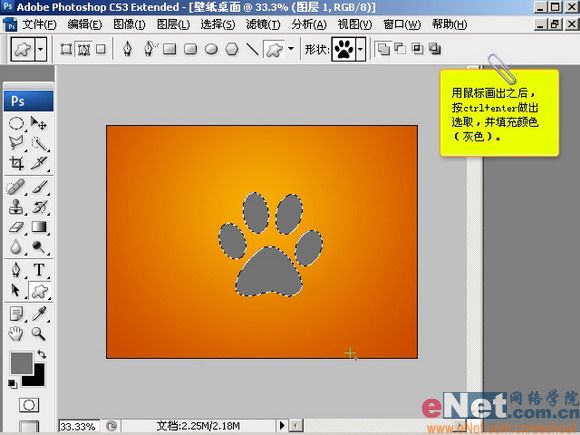Select the Slice tool
The image size is (580, 435).
[39, 163]
